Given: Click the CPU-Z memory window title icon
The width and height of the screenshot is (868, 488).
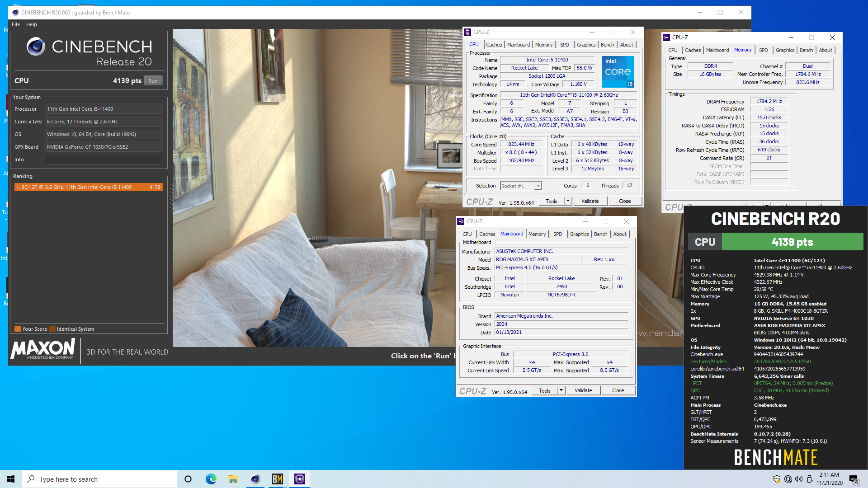Looking at the screenshot, I should coord(666,38).
